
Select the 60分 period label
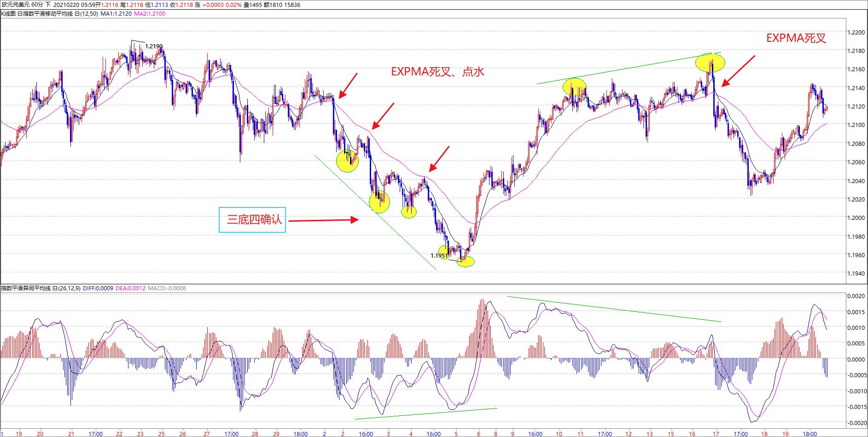pos(37,5)
